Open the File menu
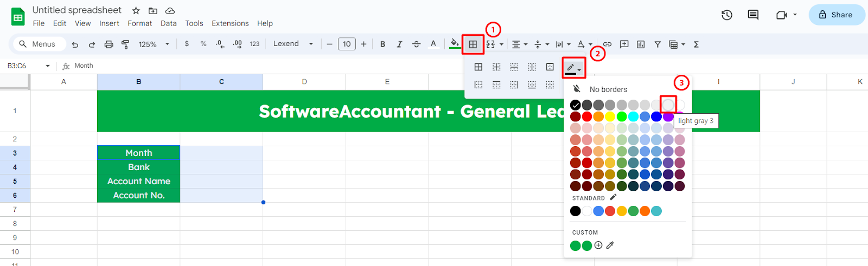The width and height of the screenshot is (868, 266). (39, 23)
